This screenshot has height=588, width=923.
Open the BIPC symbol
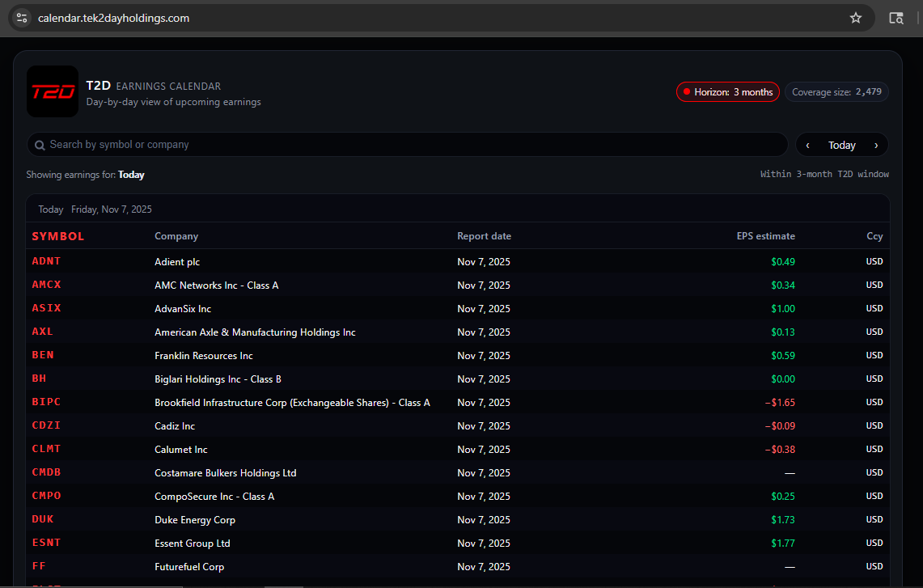coord(46,402)
